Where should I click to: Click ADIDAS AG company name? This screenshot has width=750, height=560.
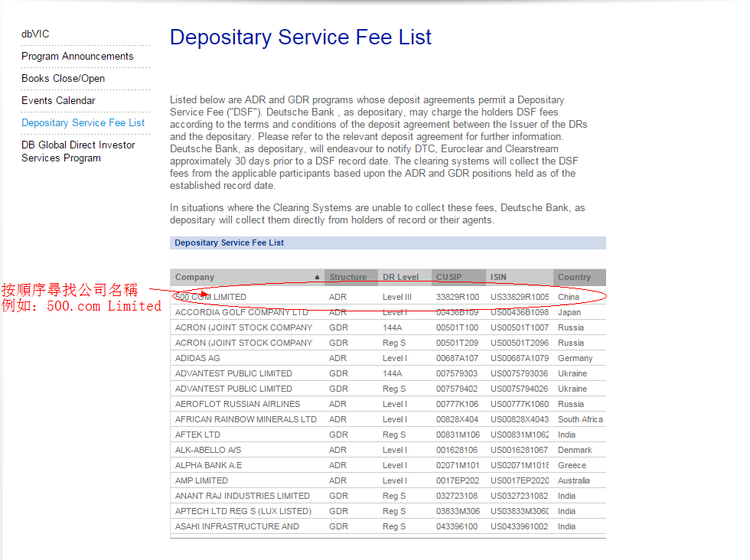pos(197,358)
